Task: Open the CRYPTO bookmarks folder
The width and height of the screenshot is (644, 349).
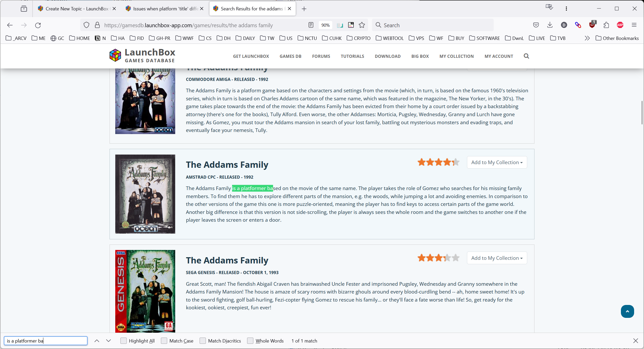Action: coord(358,38)
